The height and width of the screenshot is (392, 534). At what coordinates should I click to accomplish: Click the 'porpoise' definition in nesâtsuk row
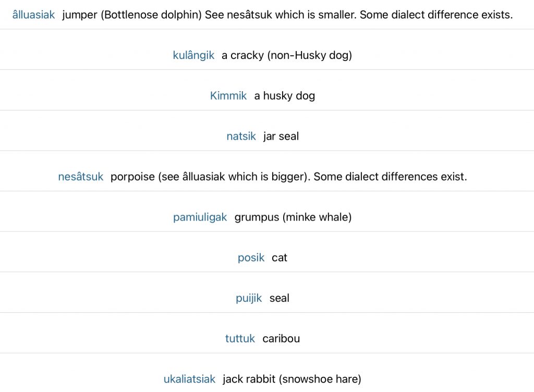[132, 177]
